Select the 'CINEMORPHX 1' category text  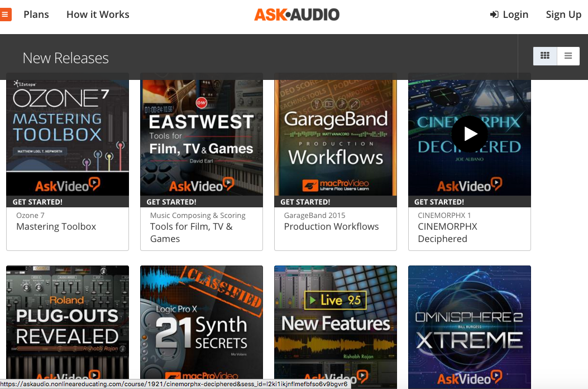click(x=444, y=216)
